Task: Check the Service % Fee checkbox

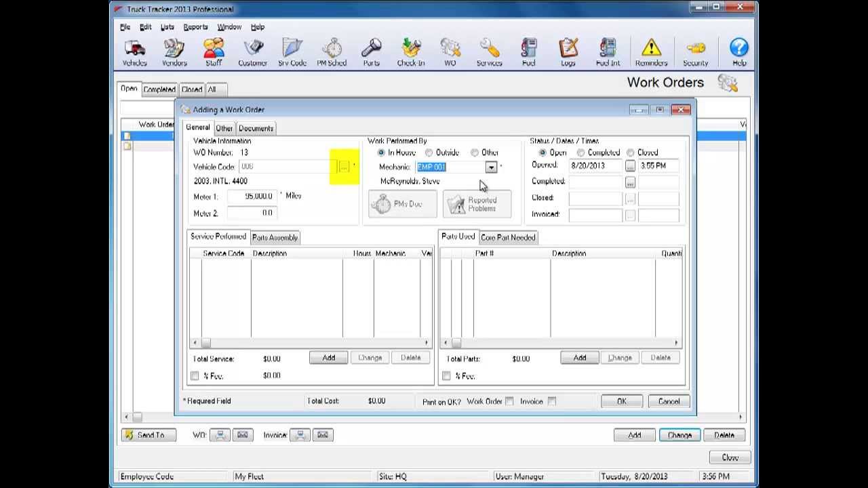Action: point(195,375)
